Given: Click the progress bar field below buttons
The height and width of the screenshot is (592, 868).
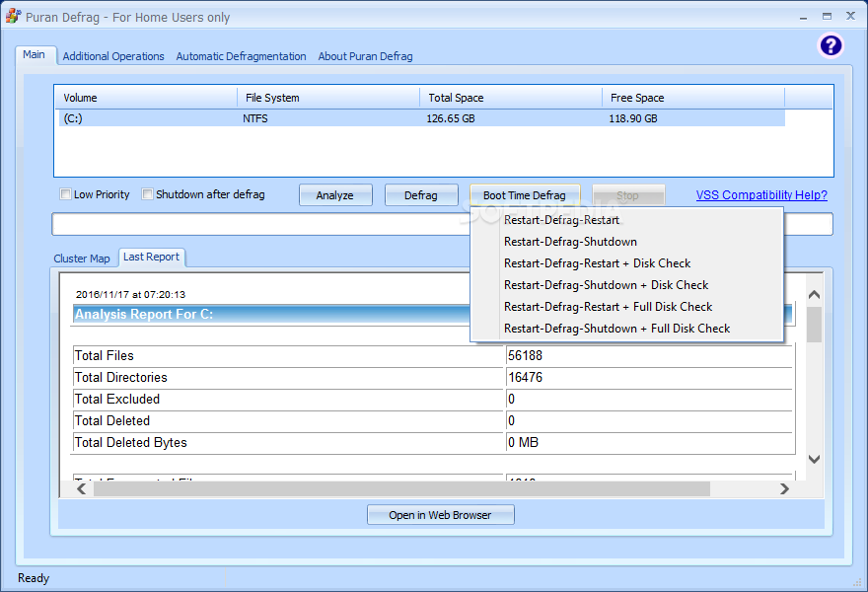Looking at the screenshot, I should (x=442, y=224).
